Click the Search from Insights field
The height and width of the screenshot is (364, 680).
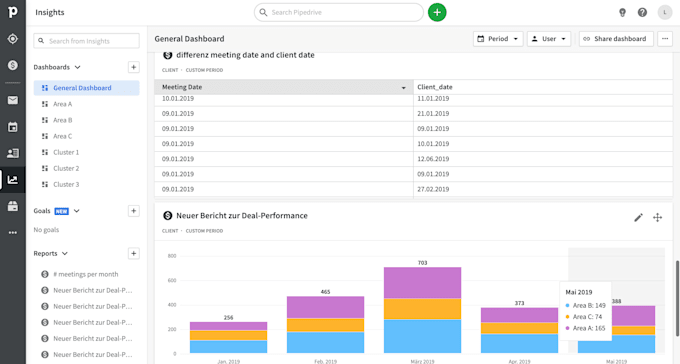click(x=86, y=41)
